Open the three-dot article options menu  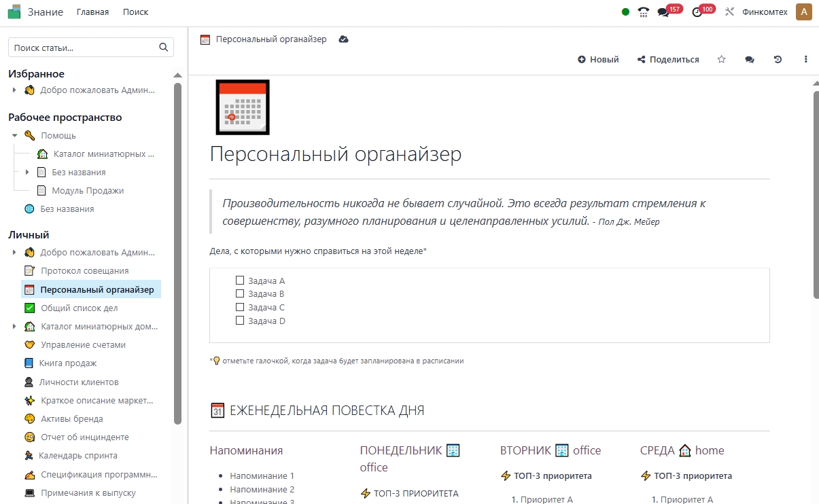pos(806,60)
